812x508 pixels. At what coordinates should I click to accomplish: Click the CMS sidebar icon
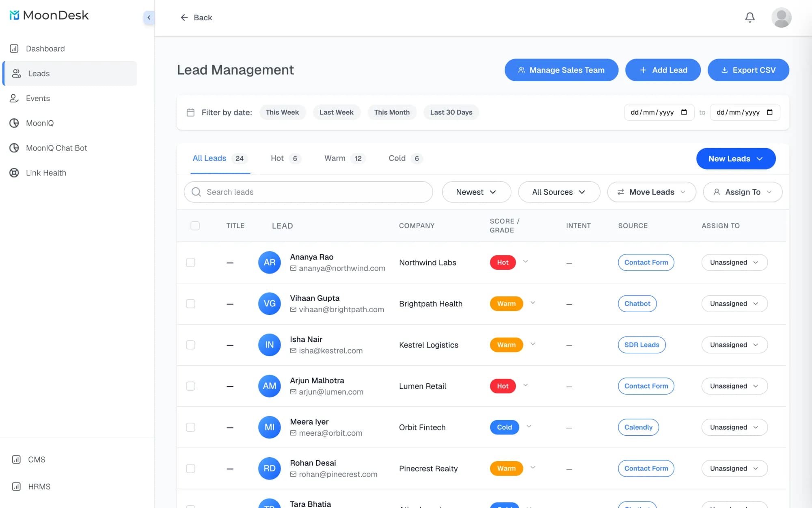tap(16, 460)
